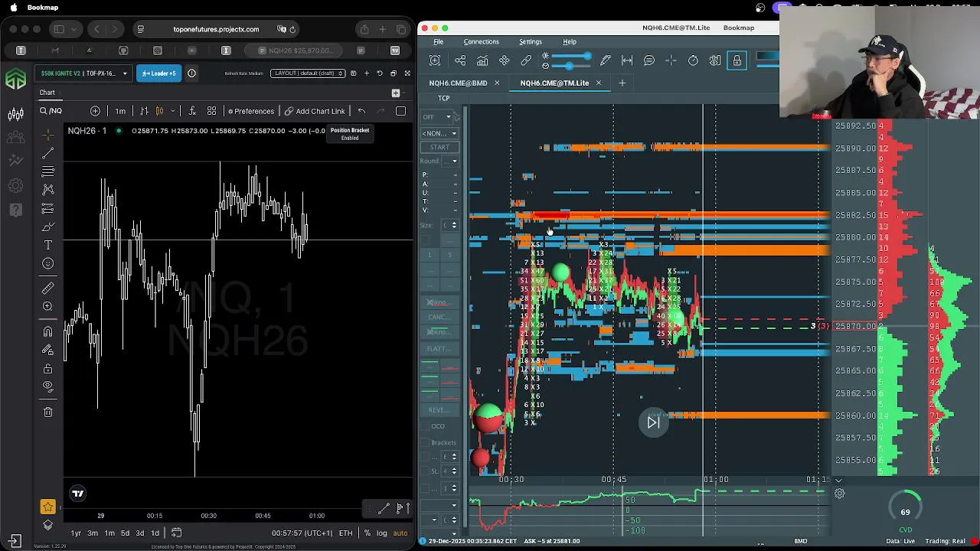Image resolution: width=980 pixels, height=551 pixels.
Task: Click the stopwatch timer icon
Action: point(693,60)
